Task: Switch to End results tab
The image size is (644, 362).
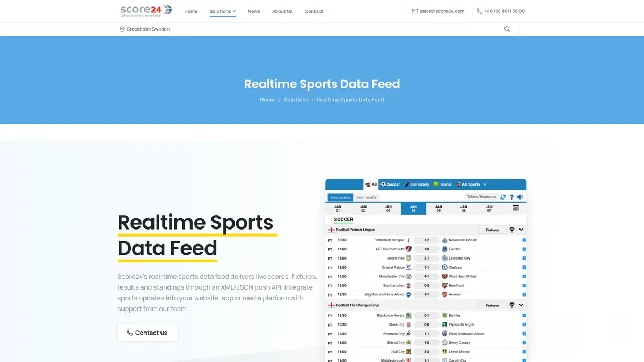Action: [367, 197]
